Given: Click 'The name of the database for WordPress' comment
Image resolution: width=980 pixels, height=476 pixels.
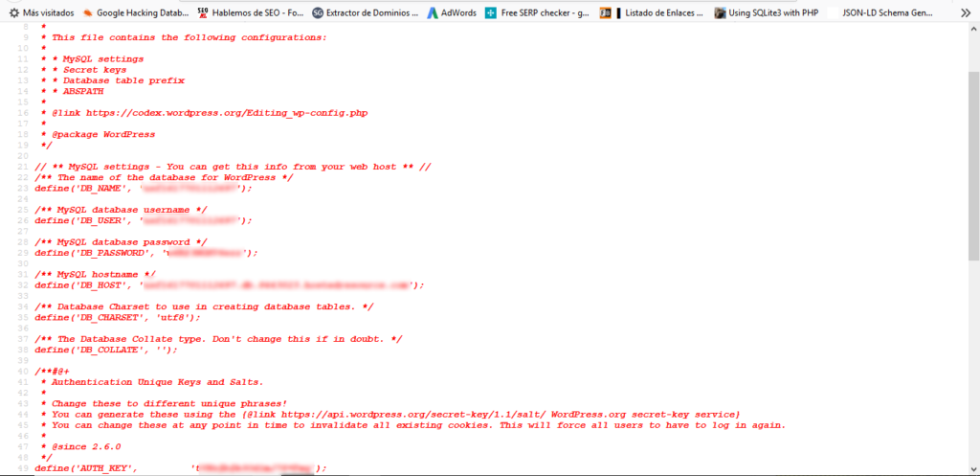Looking at the screenshot, I should click(165, 177).
